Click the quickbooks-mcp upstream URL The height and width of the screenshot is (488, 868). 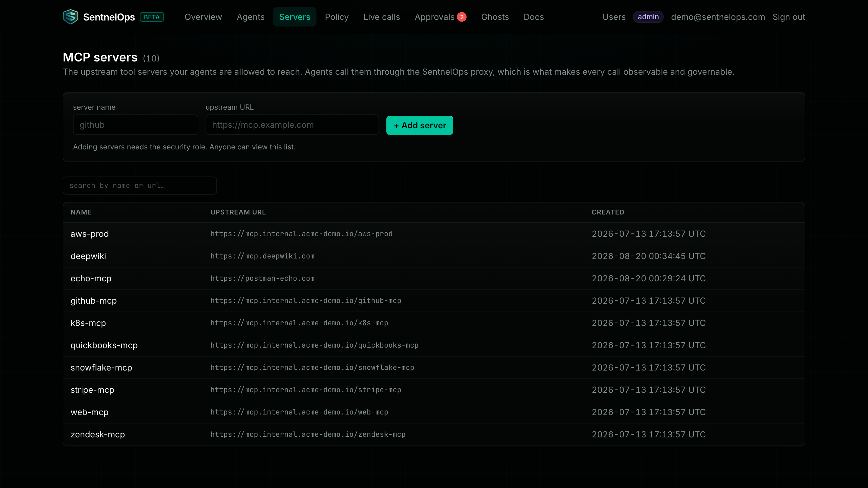pos(314,345)
